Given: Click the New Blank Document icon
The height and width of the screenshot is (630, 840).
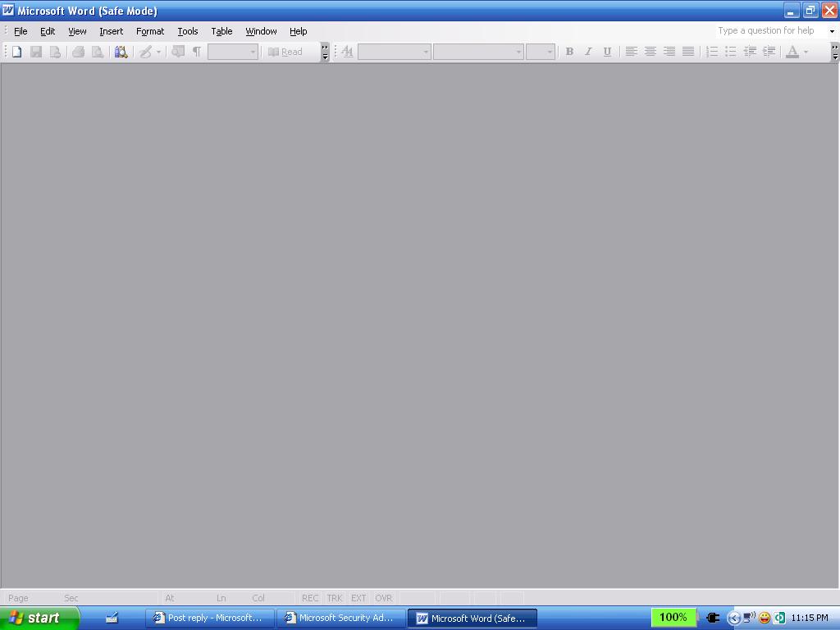Looking at the screenshot, I should 16,52.
